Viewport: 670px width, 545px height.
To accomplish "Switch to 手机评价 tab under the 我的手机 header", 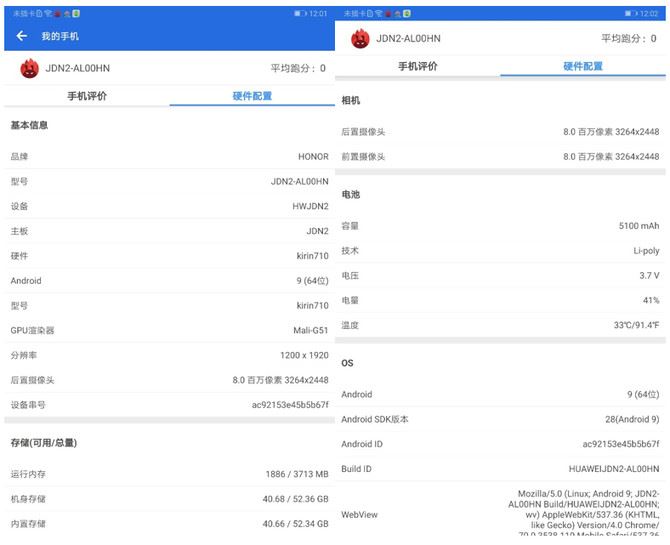I will coord(87,96).
